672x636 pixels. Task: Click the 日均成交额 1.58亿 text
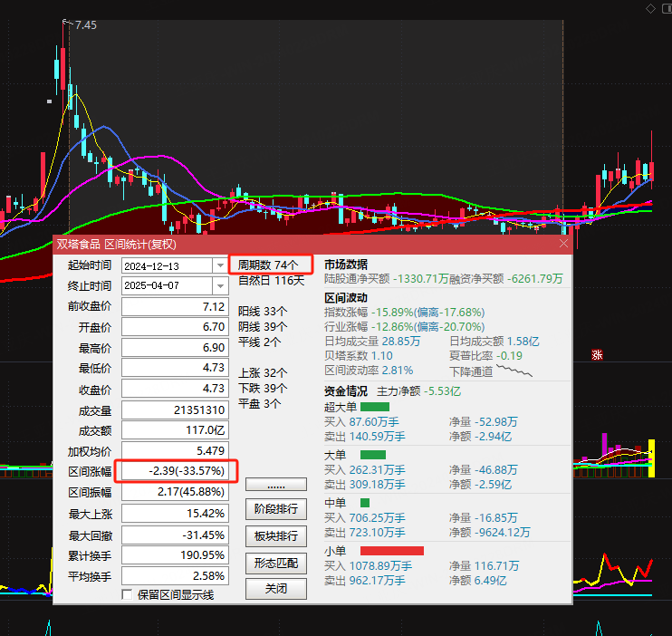pyautogui.click(x=494, y=342)
